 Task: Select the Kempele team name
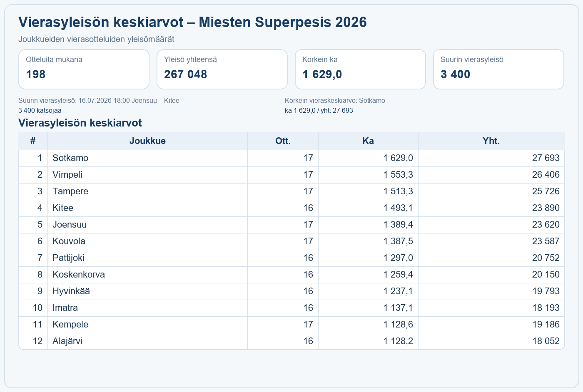coord(70,325)
